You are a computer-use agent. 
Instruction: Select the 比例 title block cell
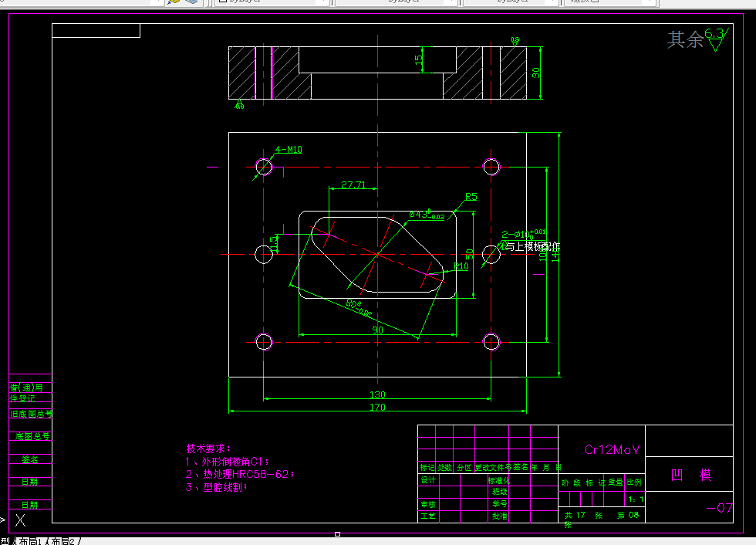(634, 482)
